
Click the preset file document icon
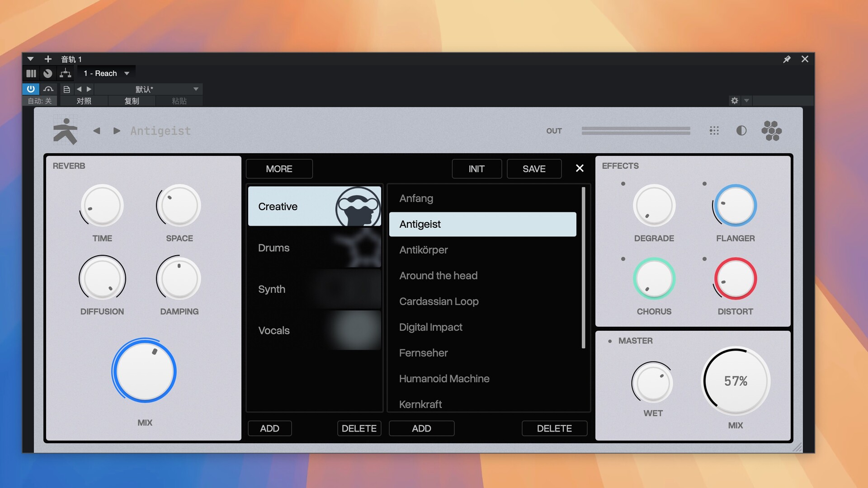(66, 89)
